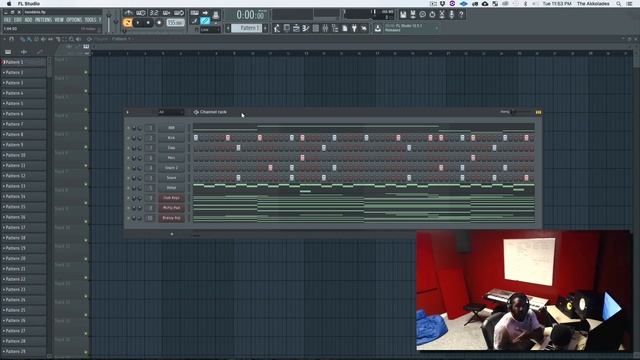This screenshot has width=640, height=360.
Task: Start playback with the Play button
Action: point(138,22)
